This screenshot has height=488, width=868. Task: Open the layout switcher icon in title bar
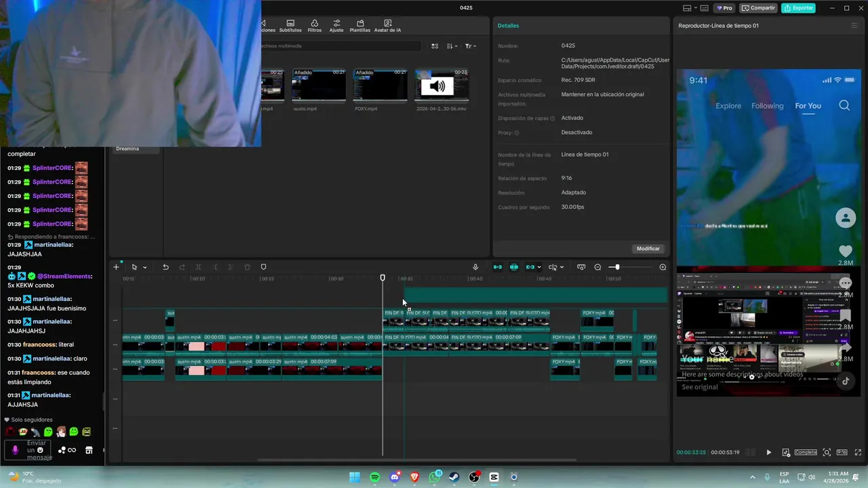[x=687, y=8]
